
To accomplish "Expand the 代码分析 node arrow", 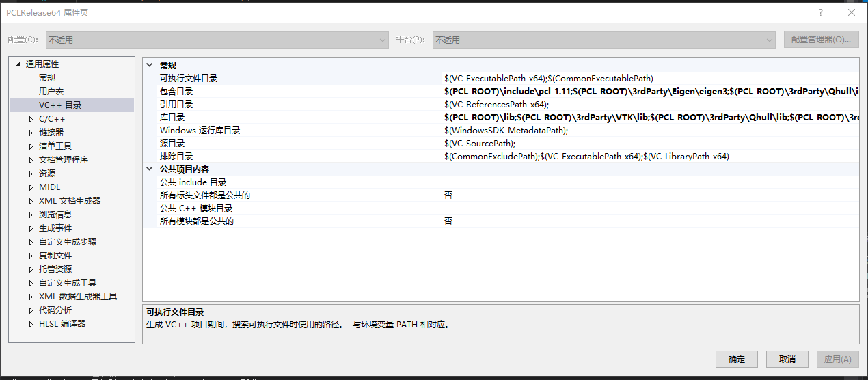I will click(31, 310).
